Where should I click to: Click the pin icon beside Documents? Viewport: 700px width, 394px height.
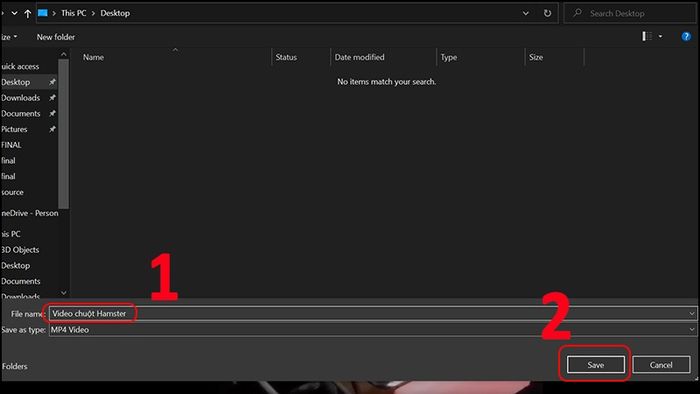(x=52, y=113)
